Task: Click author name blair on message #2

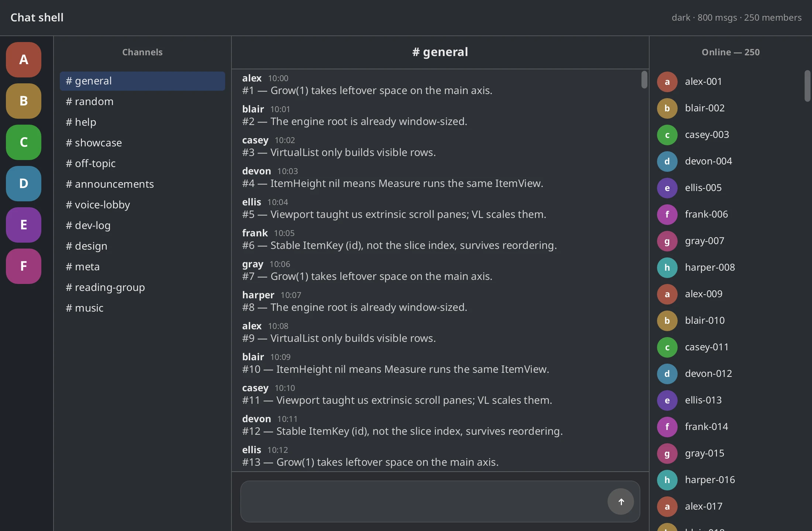Action: pyautogui.click(x=253, y=109)
